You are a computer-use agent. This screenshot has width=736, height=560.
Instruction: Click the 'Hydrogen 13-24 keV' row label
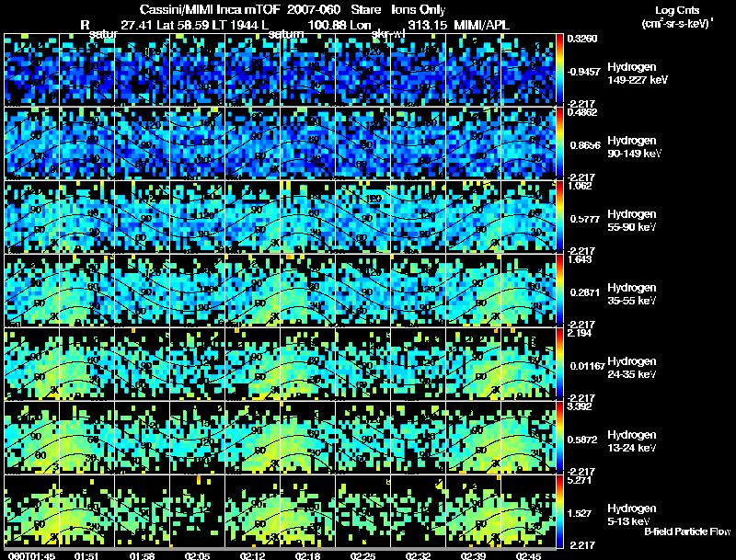(631, 441)
